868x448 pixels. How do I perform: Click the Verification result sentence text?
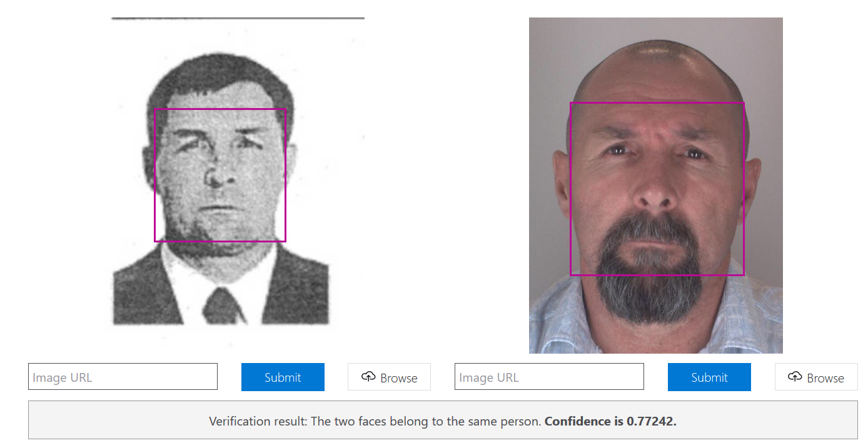click(x=375, y=421)
